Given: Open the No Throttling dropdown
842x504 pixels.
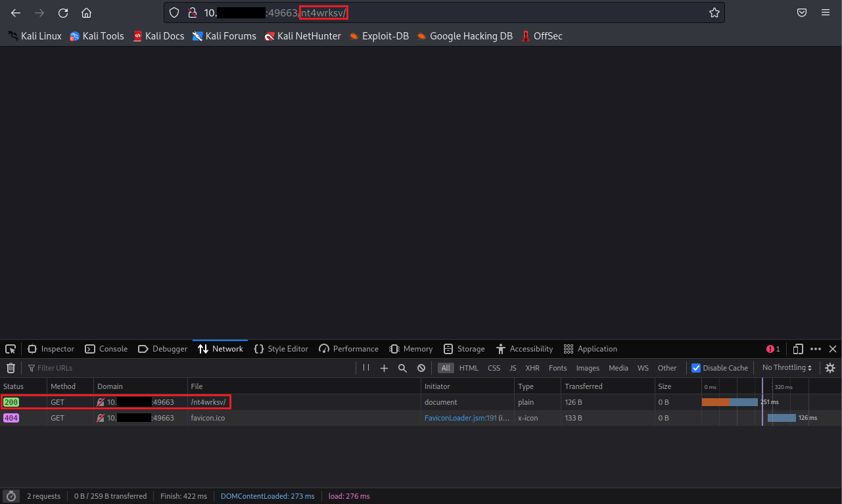Looking at the screenshot, I should click(787, 368).
